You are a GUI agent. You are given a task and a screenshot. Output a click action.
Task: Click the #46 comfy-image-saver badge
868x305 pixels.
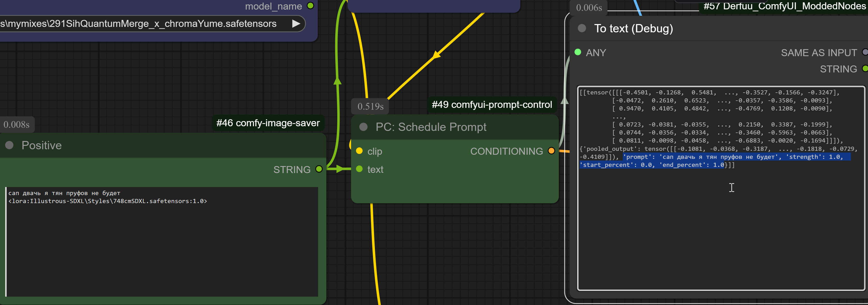[268, 123]
